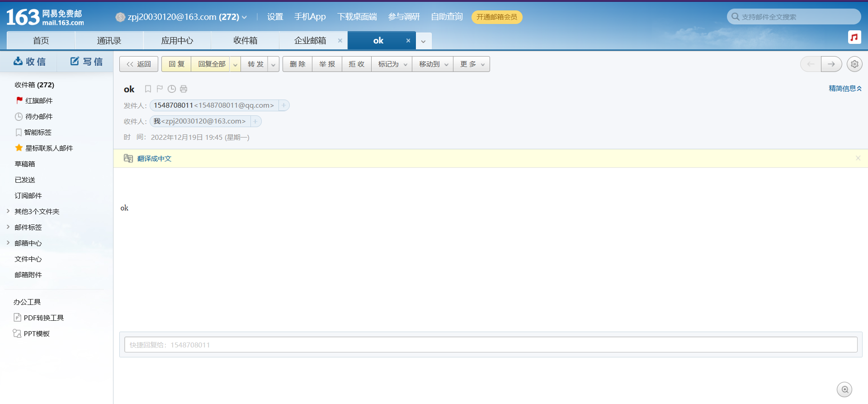Viewport: 868px width, 404px height.
Task: Open PPT模板 tool
Action: click(x=32, y=333)
